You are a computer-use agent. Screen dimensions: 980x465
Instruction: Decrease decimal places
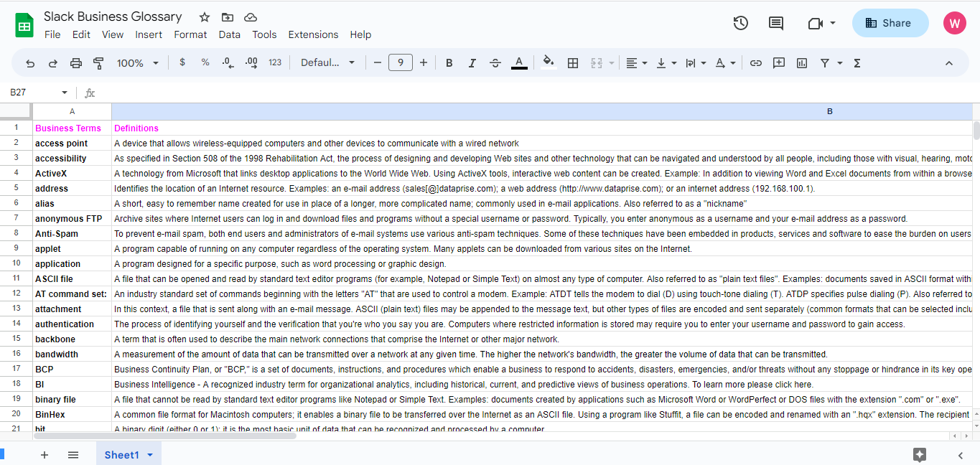(x=228, y=63)
